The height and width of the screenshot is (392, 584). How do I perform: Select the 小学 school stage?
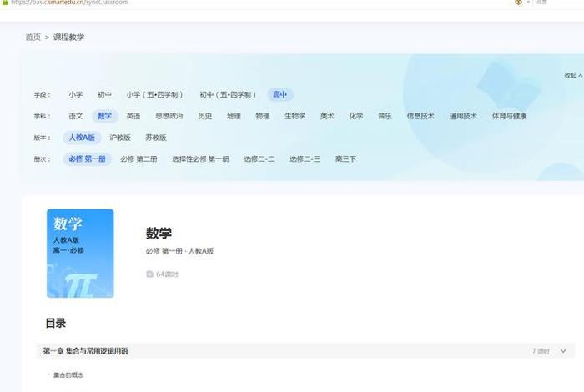point(76,94)
